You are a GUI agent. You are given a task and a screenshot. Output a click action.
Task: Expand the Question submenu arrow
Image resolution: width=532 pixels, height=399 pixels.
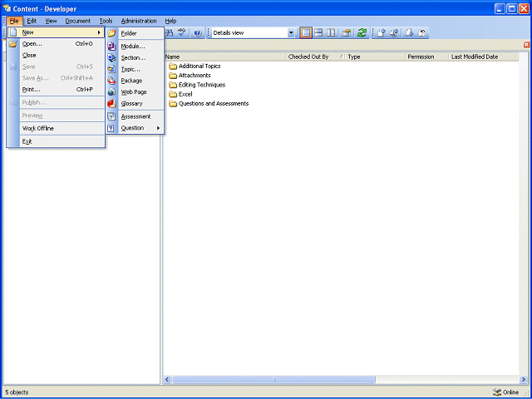[x=158, y=128]
